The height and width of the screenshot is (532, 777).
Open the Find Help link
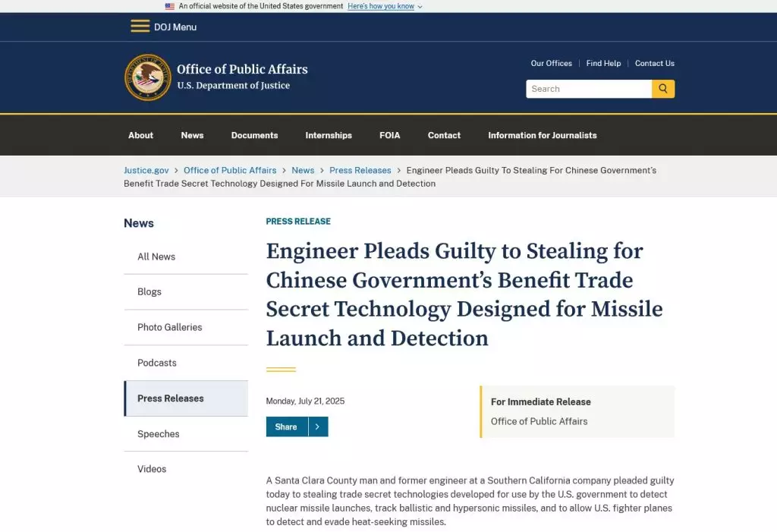pyautogui.click(x=603, y=64)
